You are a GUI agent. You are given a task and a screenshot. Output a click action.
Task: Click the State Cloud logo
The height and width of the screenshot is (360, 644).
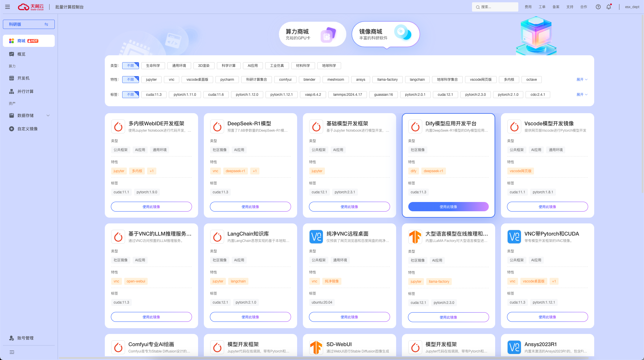[x=31, y=7]
